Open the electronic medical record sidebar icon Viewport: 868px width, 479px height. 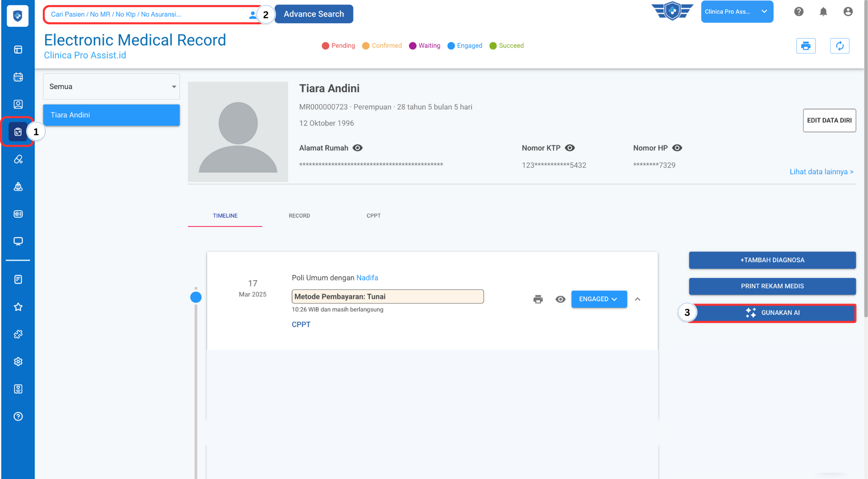(x=18, y=132)
